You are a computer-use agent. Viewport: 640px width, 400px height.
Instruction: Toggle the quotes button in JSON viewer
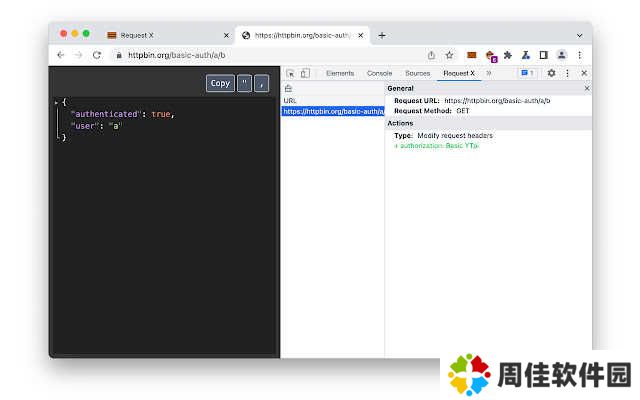pyautogui.click(x=245, y=83)
